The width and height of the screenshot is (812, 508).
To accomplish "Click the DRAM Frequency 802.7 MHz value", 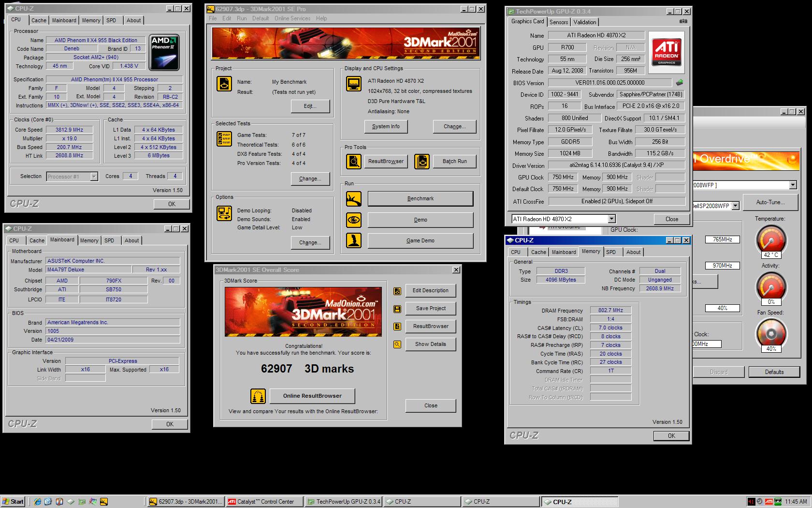I will click(610, 311).
